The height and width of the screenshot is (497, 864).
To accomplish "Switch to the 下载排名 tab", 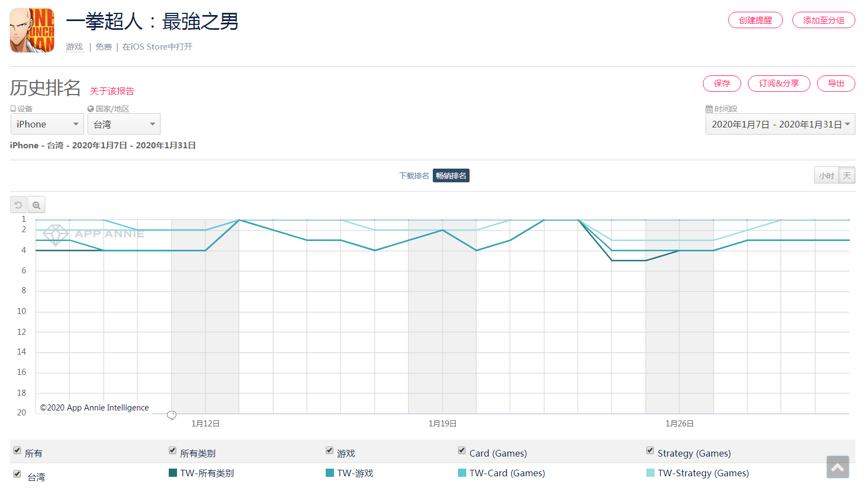I will (x=413, y=176).
